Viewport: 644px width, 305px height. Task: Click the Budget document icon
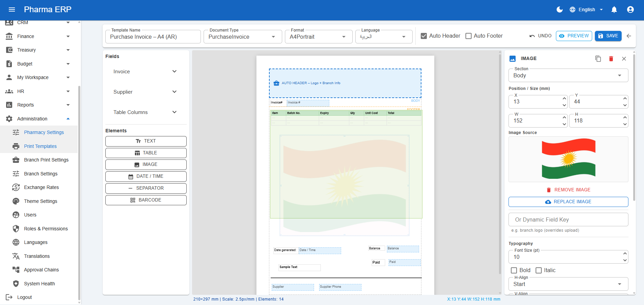click(9, 64)
